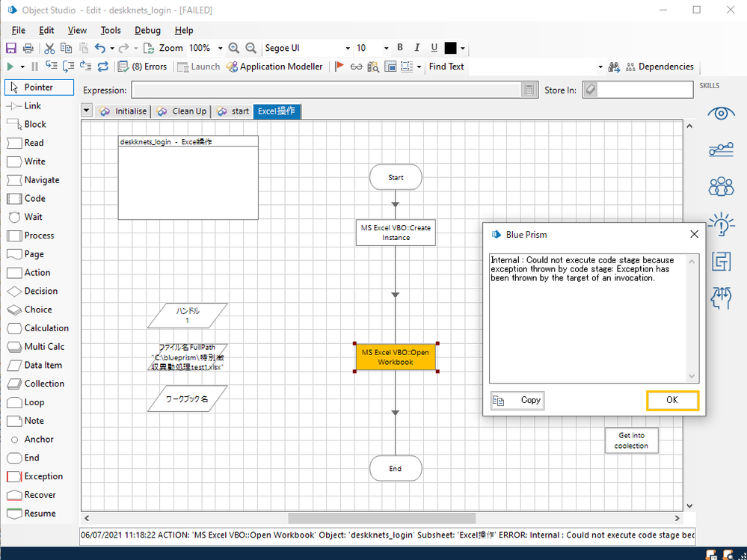Click the binoculars Find Next icon

coord(614,67)
